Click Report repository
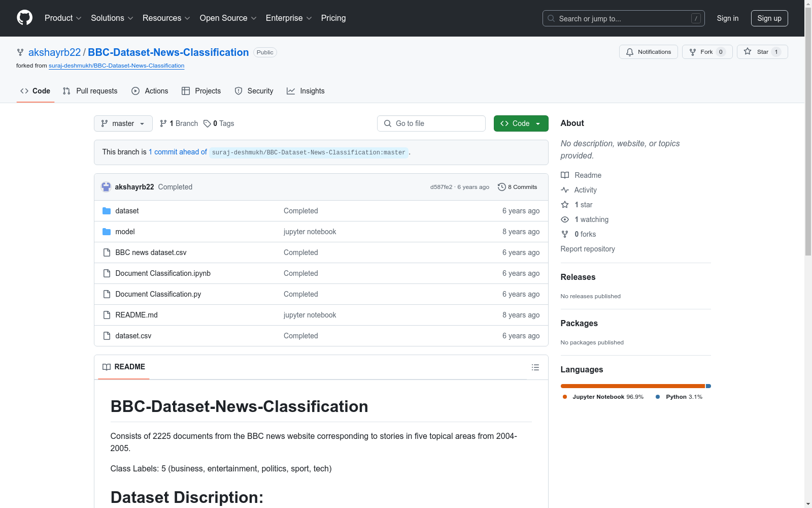 588,249
